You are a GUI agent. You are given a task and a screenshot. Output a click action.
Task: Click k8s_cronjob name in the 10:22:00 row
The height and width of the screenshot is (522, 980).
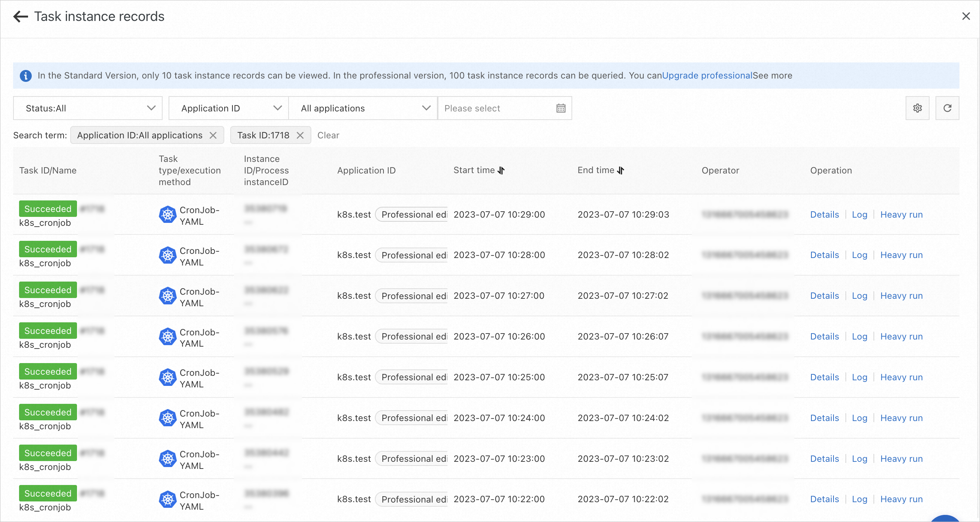[x=45, y=507]
